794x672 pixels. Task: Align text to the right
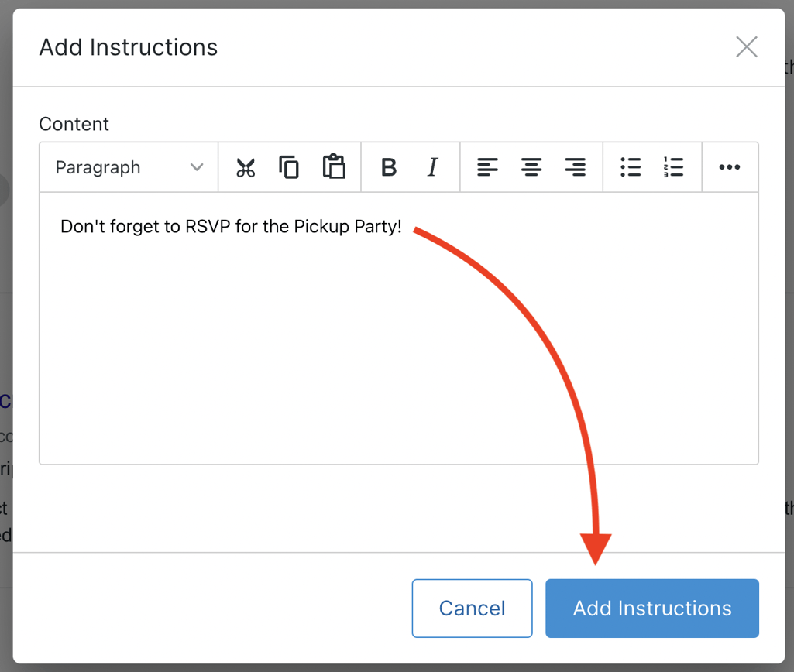575,167
